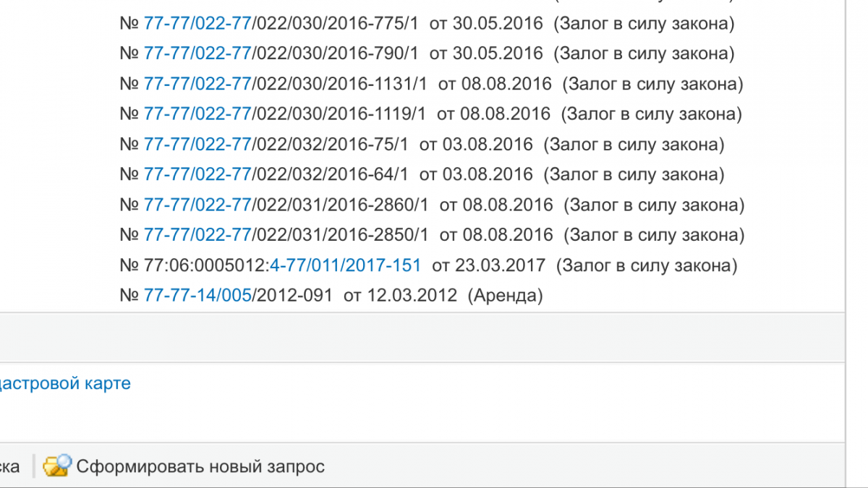Open the 4-77/011/2017-151 link
Image resolution: width=868 pixels, height=488 pixels.
[x=345, y=265]
